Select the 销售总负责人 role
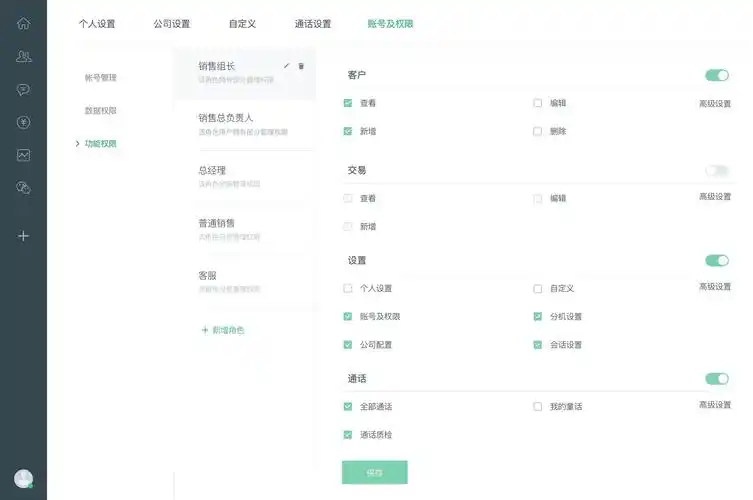 coord(244,124)
